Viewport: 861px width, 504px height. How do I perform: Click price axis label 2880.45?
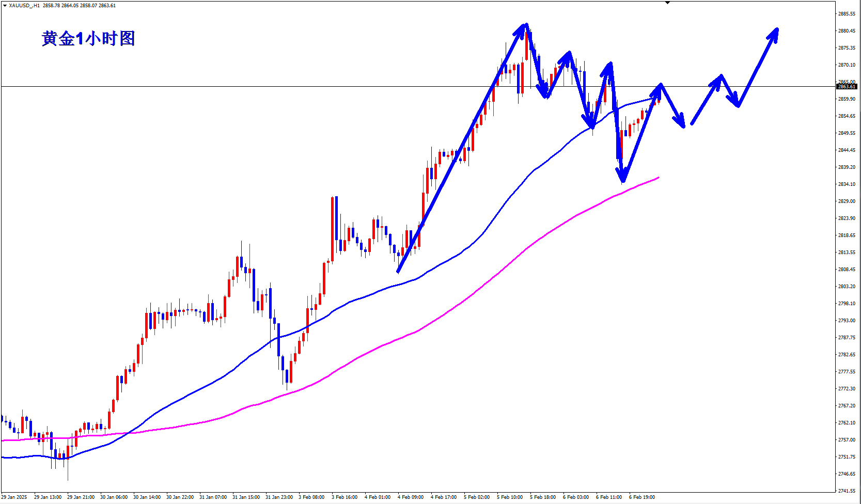pyautogui.click(x=847, y=31)
